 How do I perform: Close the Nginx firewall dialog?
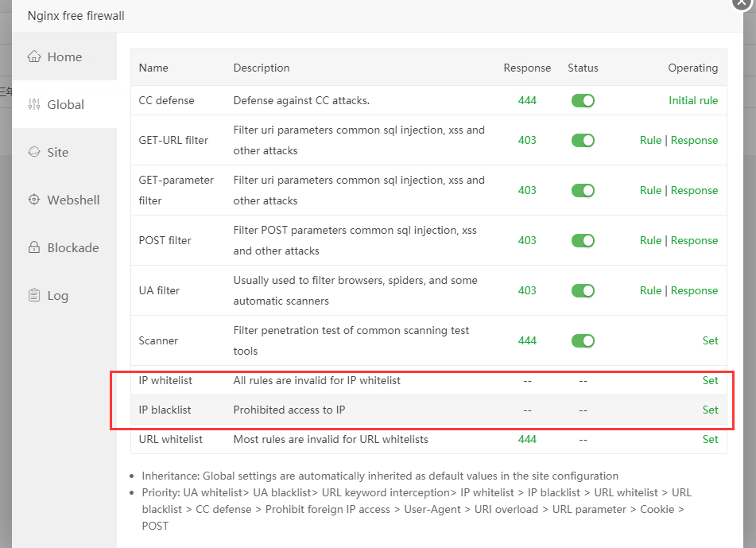click(x=741, y=2)
